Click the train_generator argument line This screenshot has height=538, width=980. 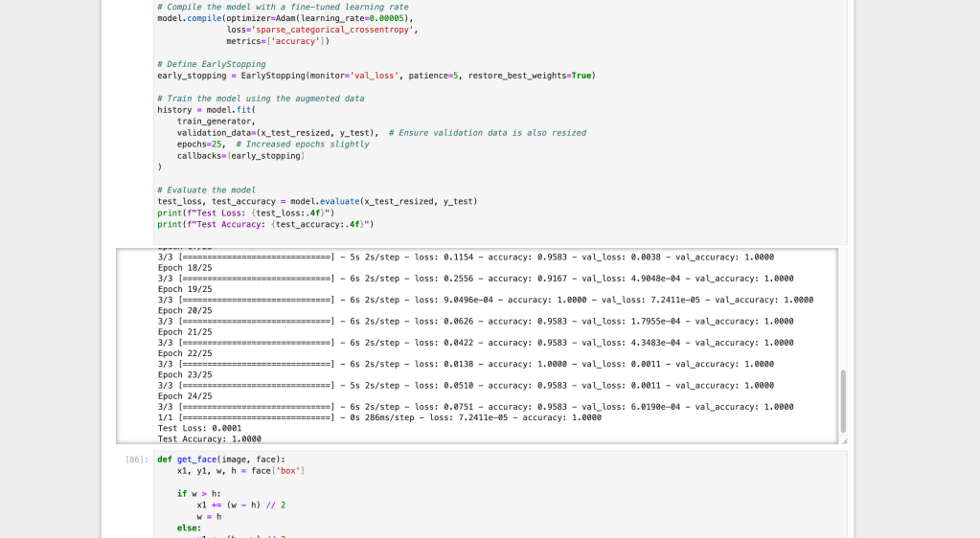217,122
